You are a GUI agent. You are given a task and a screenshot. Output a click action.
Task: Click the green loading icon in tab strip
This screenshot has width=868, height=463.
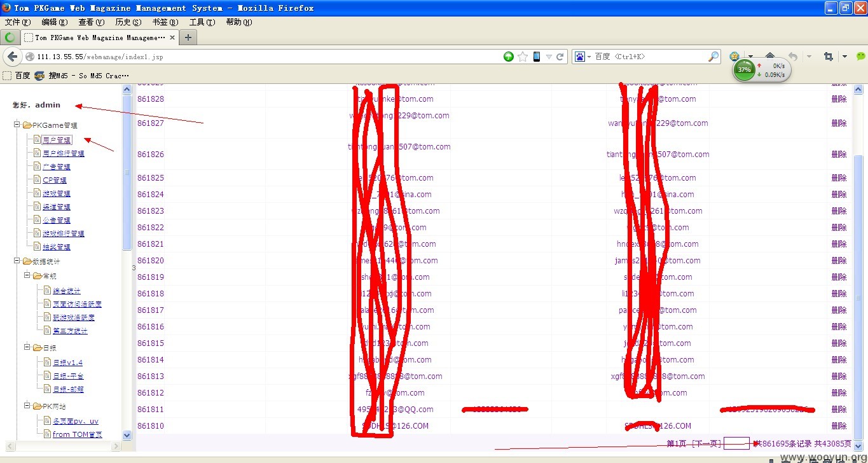pyautogui.click(x=10, y=38)
